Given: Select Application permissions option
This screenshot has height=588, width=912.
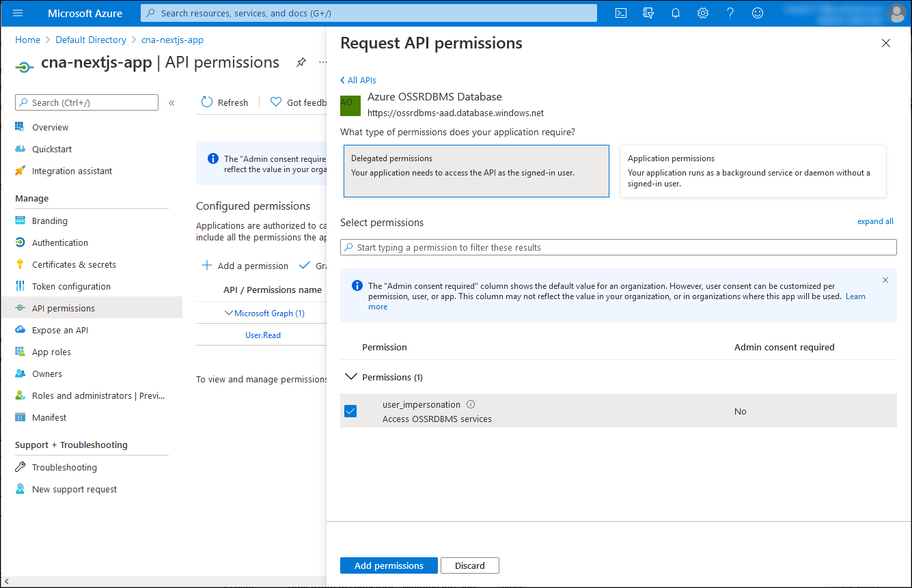Looking at the screenshot, I should click(x=753, y=171).
